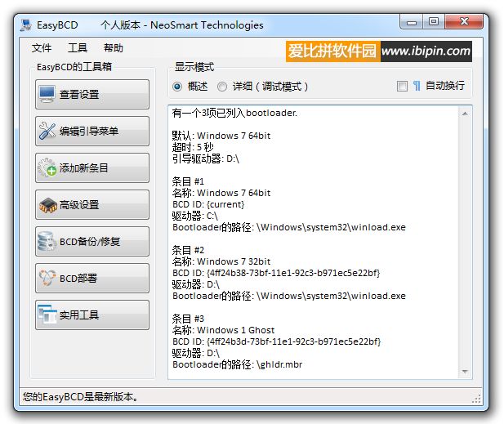
Task: Click the pilcrow icon beside 自动换行
Action: tap(417, 86)
